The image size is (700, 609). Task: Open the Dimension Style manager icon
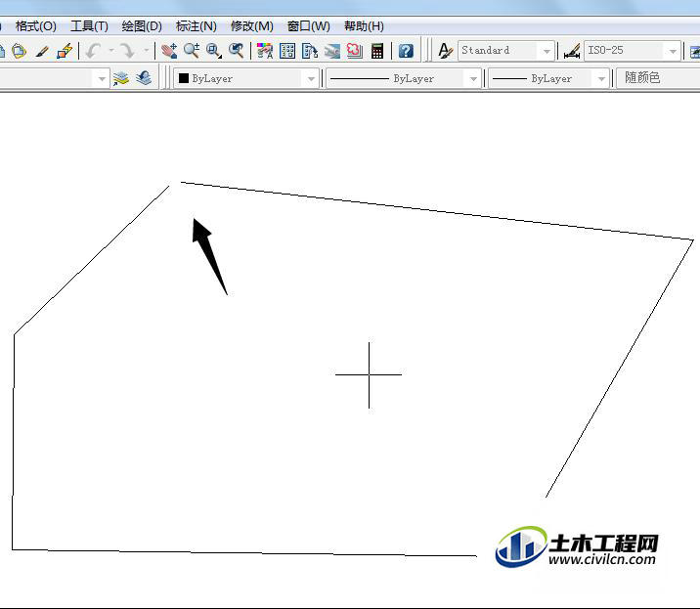coord(572,51)
